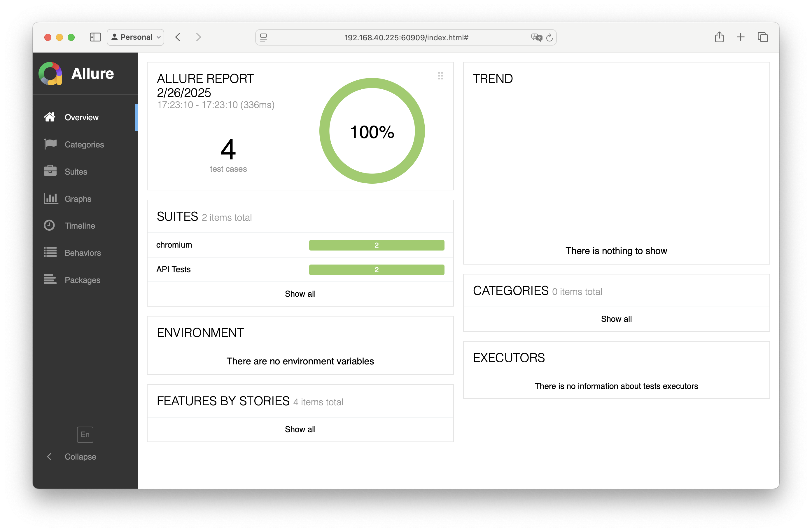
Task: Click the widget drag handle dots
Action: (x=440, y=75)
